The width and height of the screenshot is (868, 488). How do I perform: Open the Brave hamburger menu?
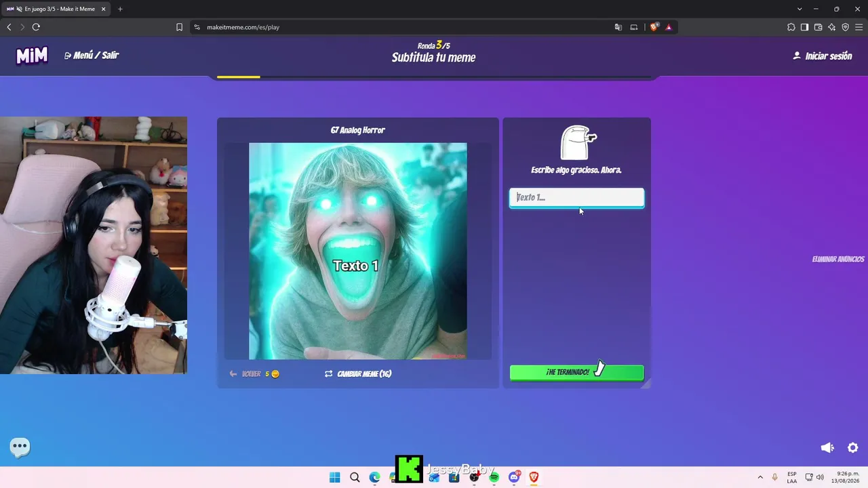859,27
